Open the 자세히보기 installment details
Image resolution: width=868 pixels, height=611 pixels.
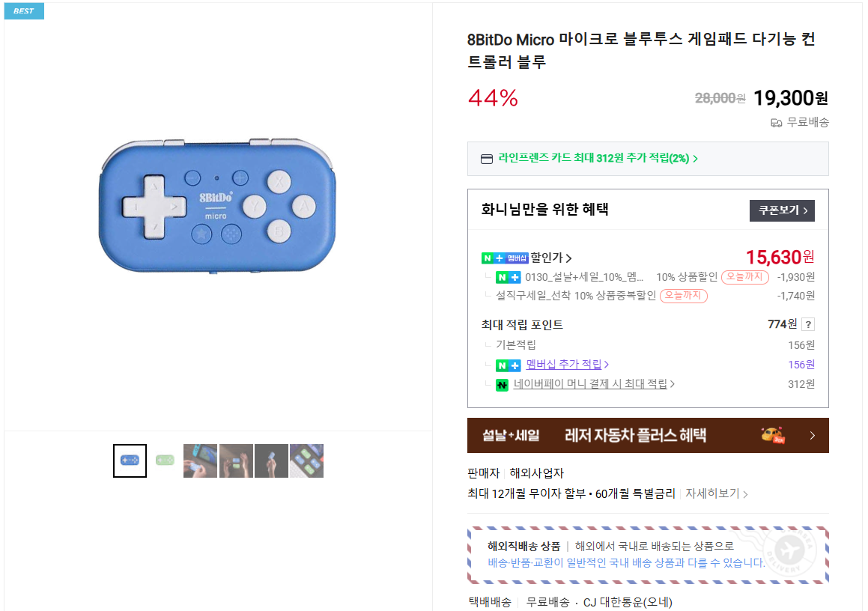pos(716,493)
